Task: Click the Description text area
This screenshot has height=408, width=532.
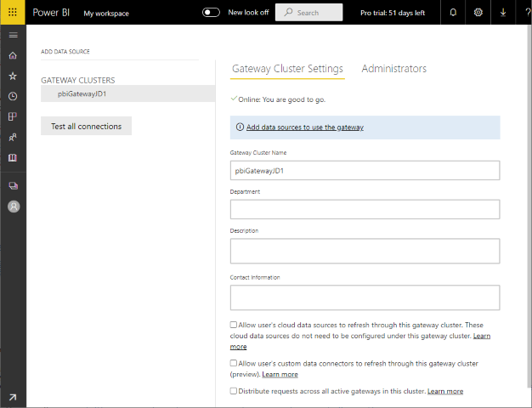Action: coord(365,252)
